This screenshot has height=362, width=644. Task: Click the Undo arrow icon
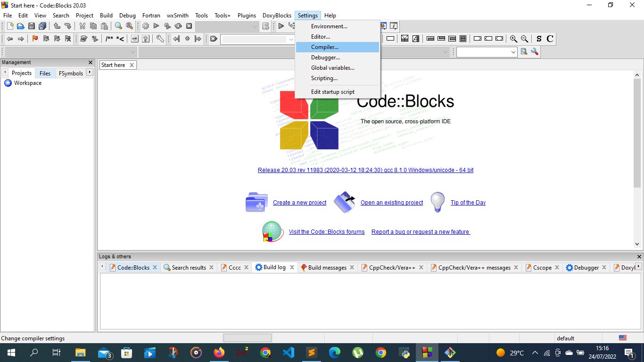click(x=57, y=26)
